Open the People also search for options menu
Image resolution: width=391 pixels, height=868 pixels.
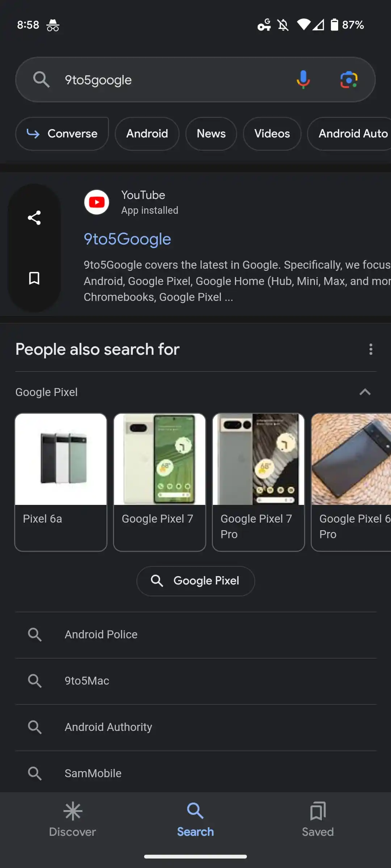(371, 349)
